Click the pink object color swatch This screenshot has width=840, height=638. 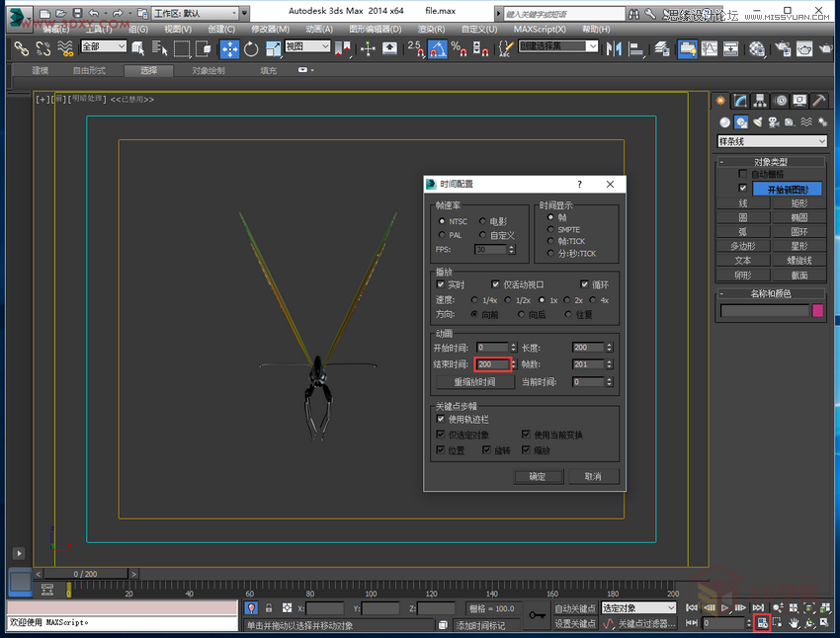pyautogui.click(x=817, y=310)
